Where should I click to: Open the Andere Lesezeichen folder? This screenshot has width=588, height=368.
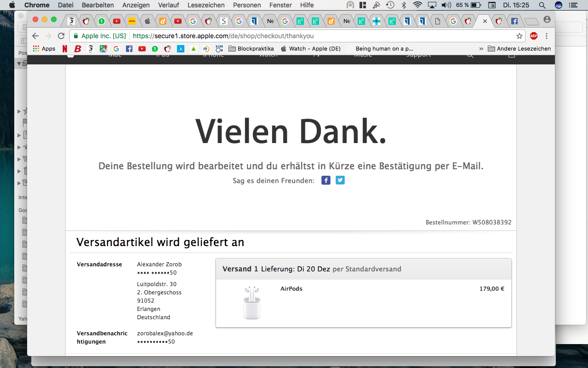(519, 48)
